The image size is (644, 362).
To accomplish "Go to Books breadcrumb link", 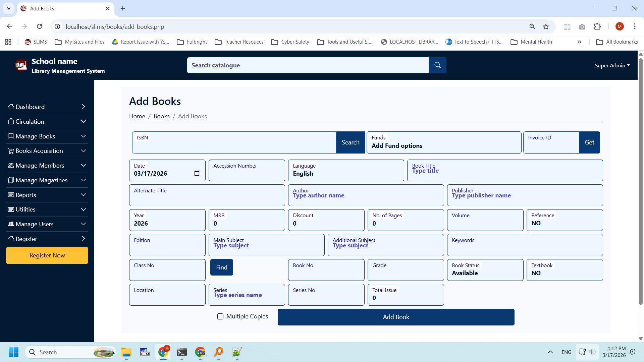I will [x=161, y=116].
